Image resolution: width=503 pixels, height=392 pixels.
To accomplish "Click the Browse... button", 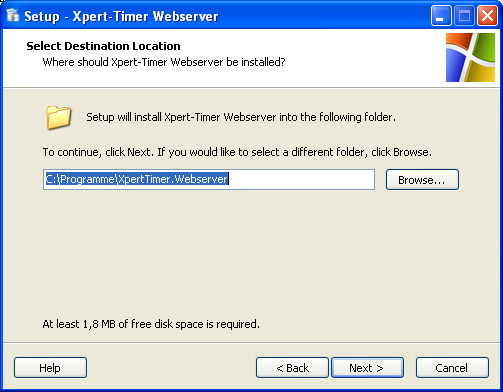I will pyautogui.click(x=422, y=180).
